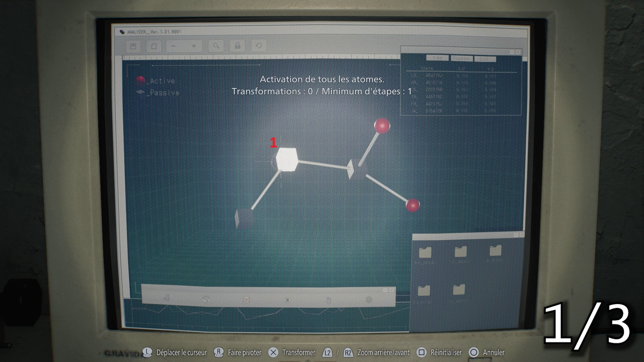644x362 pixels.
Task: Select the white highlighted atom labeled 1
Action: 287,160
